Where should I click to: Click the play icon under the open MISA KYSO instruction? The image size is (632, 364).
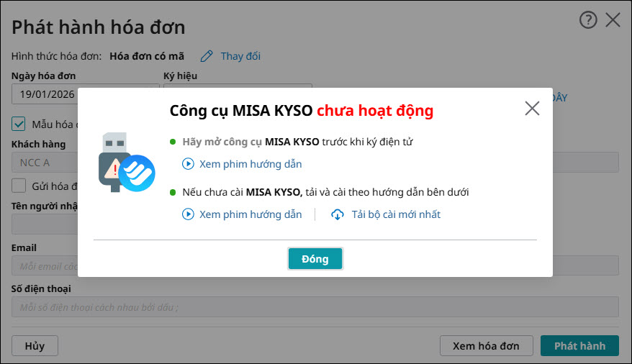tap(189, 164)
